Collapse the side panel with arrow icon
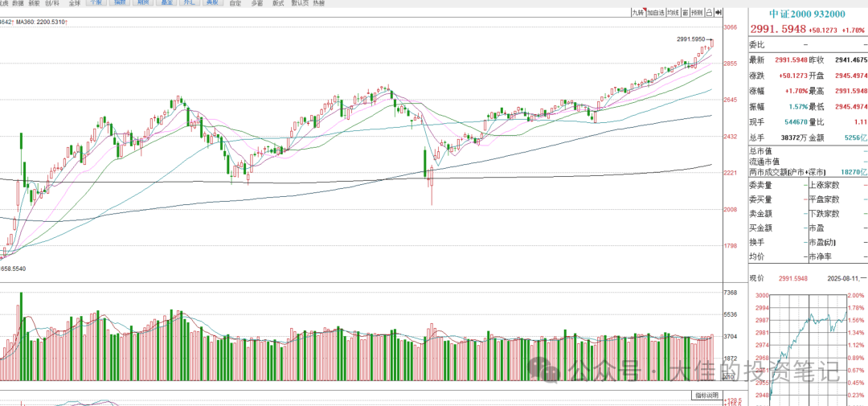This screenshot has height=406, width=868. coord(718,12)
